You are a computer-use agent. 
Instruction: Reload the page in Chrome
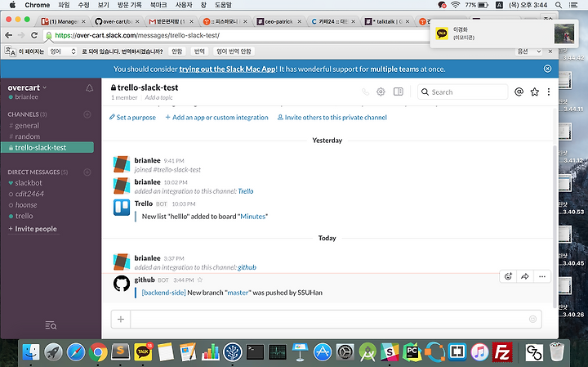34,35
